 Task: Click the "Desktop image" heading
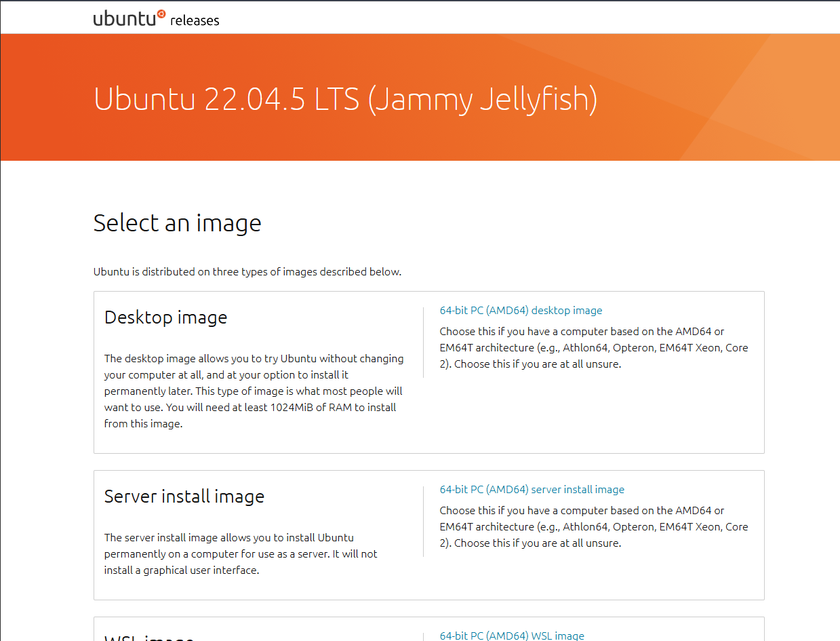point(166,317)
